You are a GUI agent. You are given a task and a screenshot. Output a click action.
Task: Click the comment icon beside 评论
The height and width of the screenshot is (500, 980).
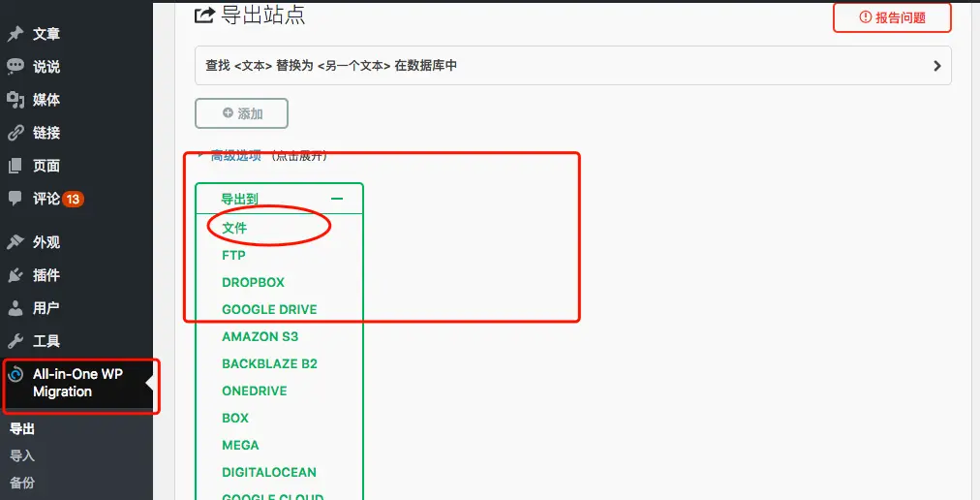coord(15,199)
